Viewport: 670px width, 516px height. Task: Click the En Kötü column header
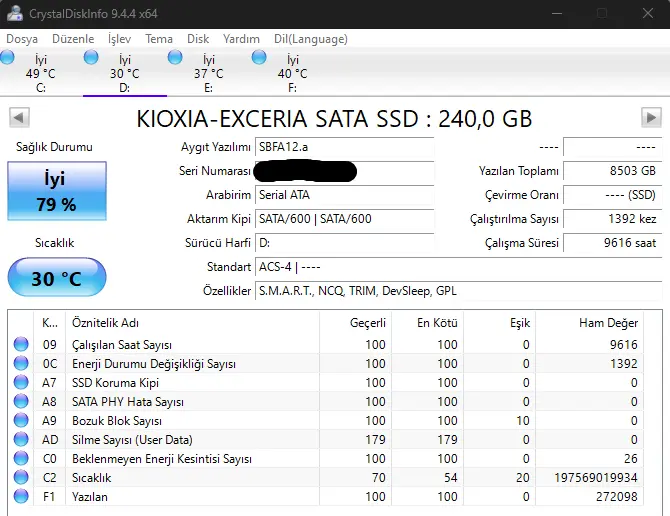427,322
